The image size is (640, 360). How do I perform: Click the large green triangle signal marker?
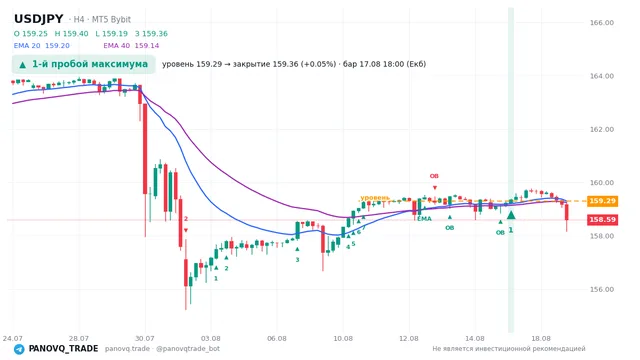coord(511,215)
